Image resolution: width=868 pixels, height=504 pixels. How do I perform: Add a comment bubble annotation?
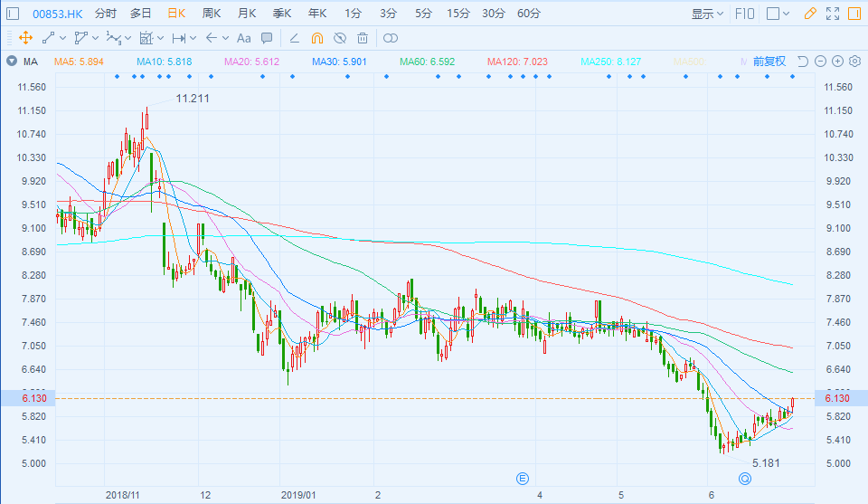coord(267,38)
